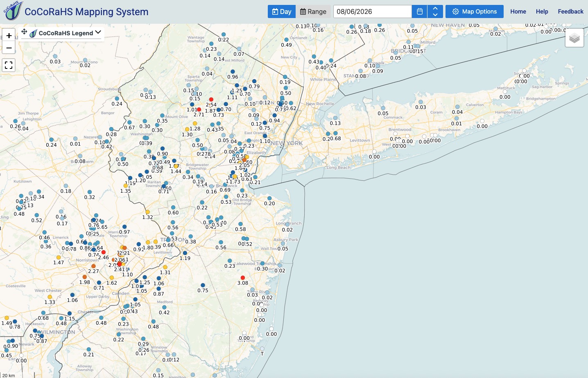The image size is (588, 378).
Task: Select the yellow 1.35 station marker
Action: point(126,186)
